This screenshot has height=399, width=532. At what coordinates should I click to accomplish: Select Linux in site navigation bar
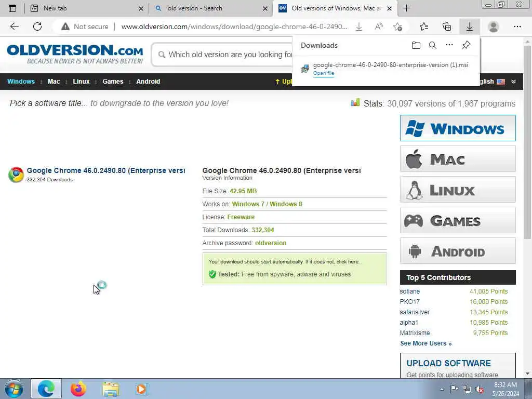click(x=81, y=82)
